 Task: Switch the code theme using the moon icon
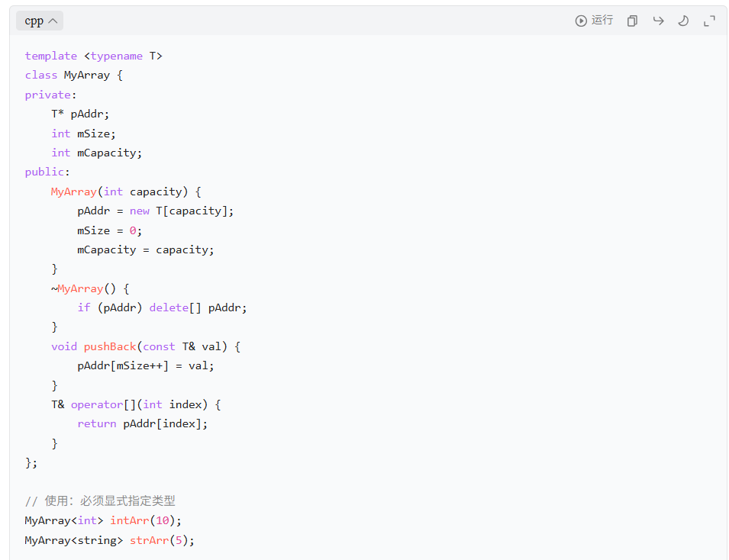[x=683, y=21]
